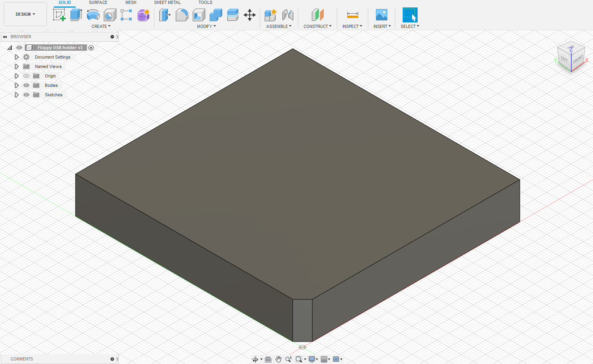593x364 pixels.
Task: Select the Extrude tool
Action: (76, 15)
